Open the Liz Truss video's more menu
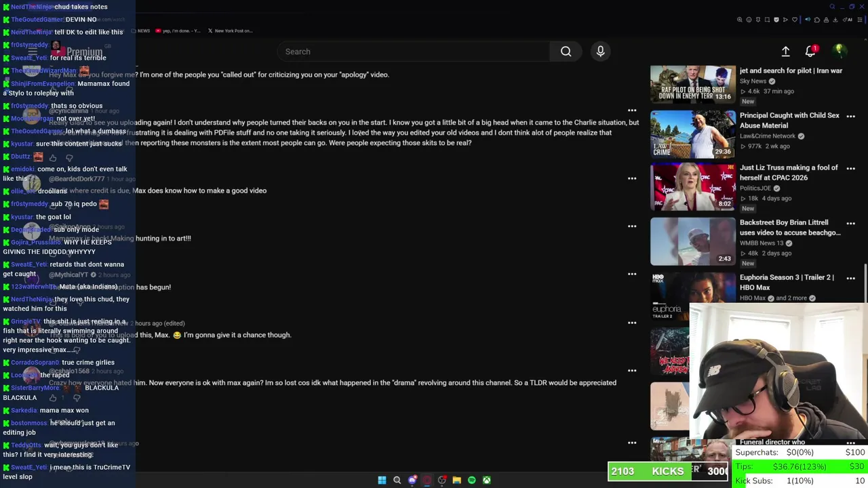 tap(850, 168)
